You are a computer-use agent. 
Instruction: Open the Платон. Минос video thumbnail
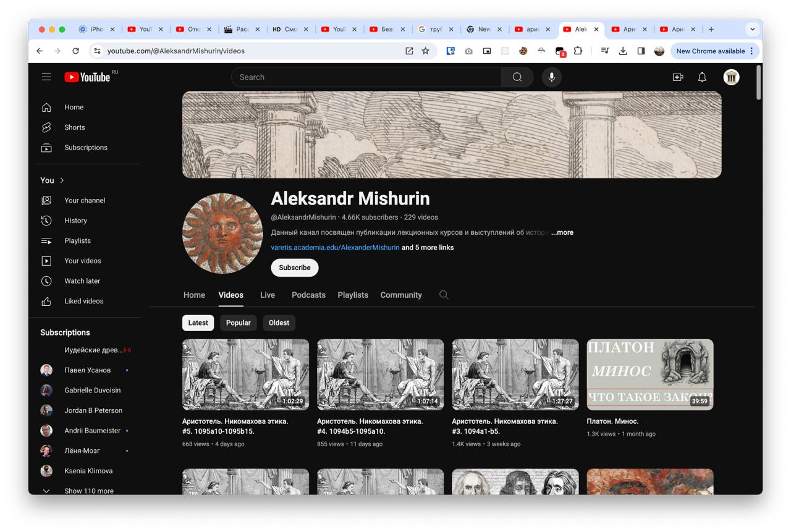650,374
